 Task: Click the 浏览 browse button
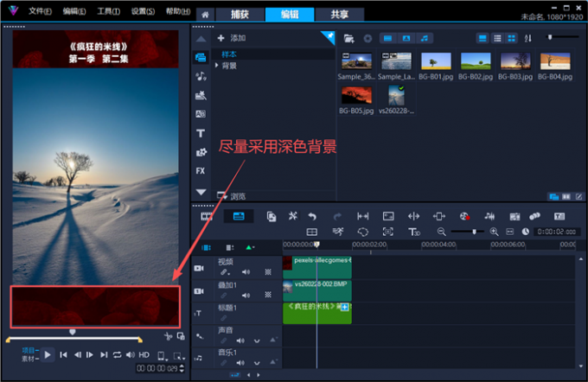(x=232, y=196)
